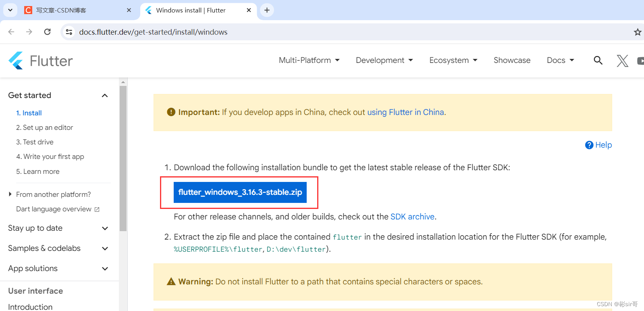Click the browser back arrow

tap(11, 32)
